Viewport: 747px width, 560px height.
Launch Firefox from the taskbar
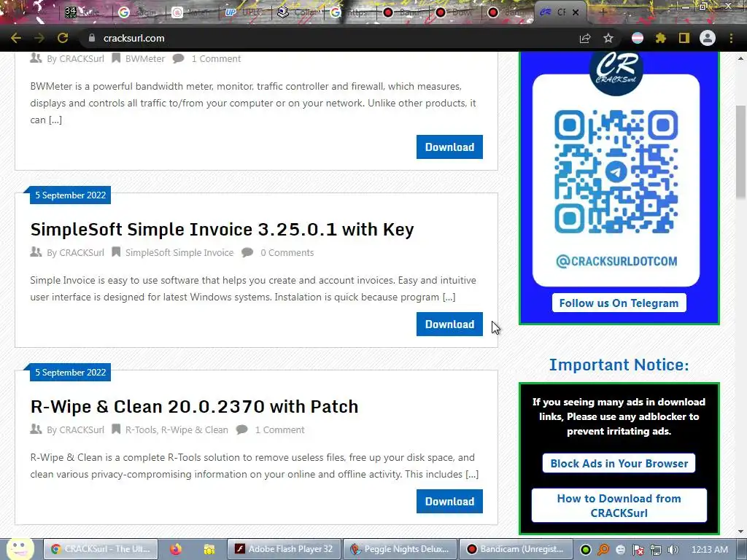point(176,549)
